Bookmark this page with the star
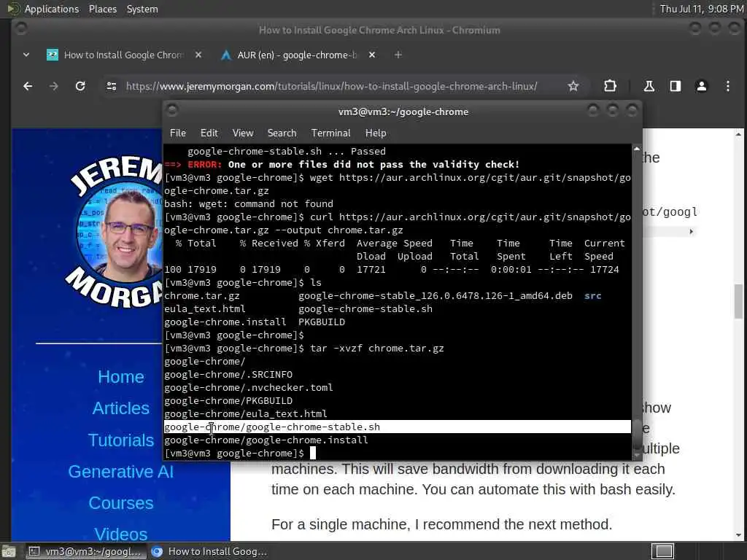The height and width of the screenshot is (560, 747). pyautogui.click(x=573, y=86)
